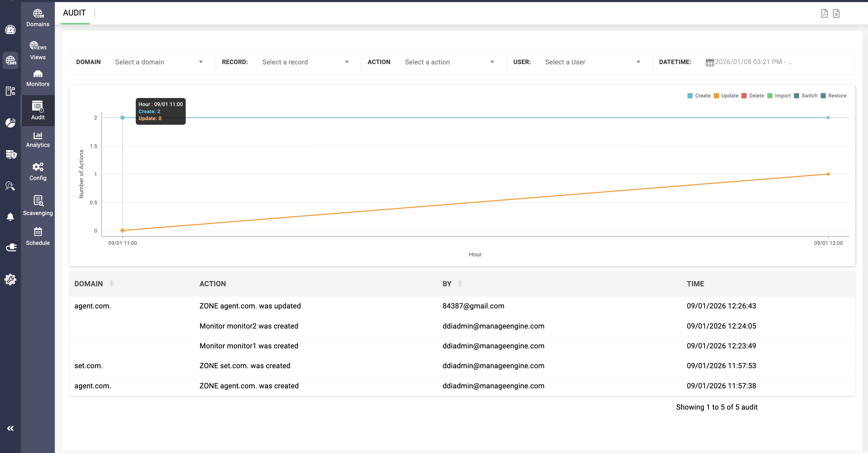Toggle Update series in chart legend
868x453 pixels.
(x=726, y=96)
